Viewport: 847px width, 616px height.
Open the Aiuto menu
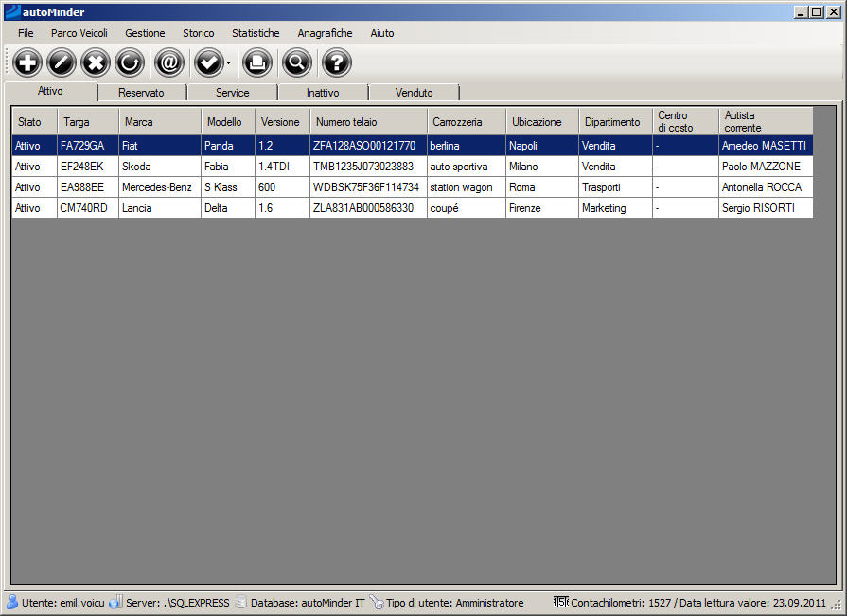pyautogui.click(x=382, y=33)
